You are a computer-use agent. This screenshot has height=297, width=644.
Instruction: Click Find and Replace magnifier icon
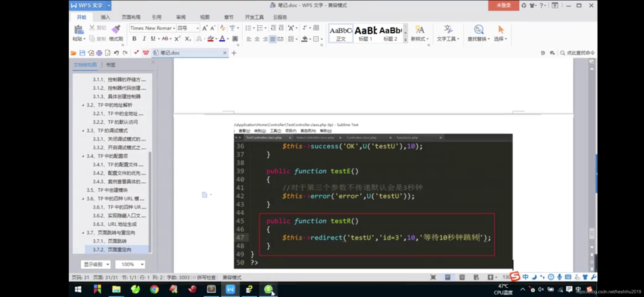coord(479,29)
